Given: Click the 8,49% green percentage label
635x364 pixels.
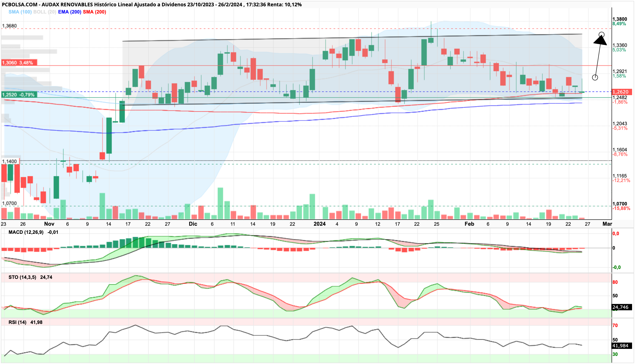Looking at the screenshot, I should [x=619, y=24].
